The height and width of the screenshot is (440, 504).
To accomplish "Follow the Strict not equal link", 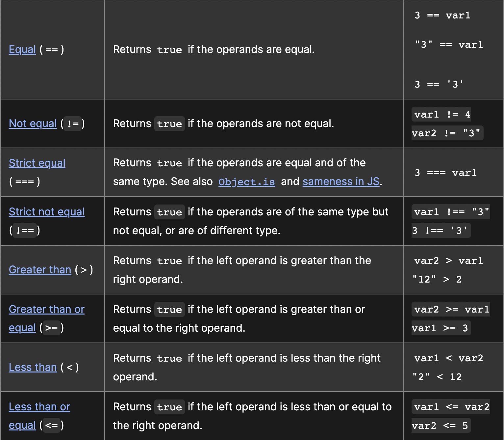I will pos(46,212).
